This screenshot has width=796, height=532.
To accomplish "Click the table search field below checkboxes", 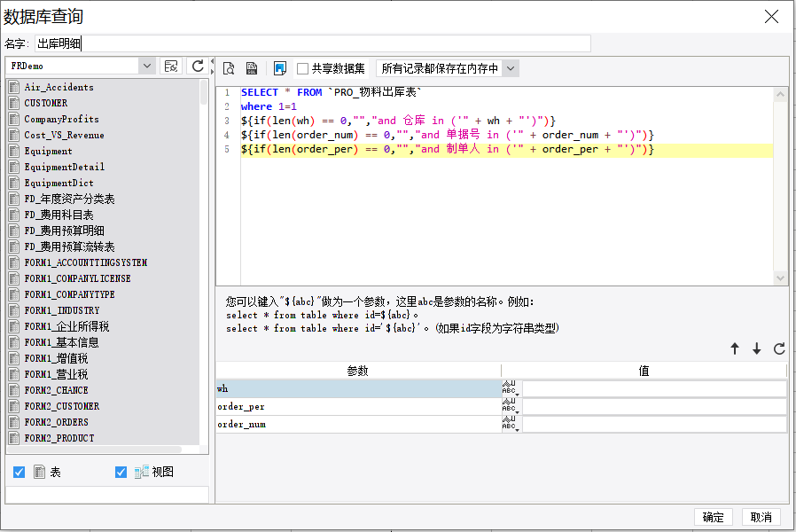I will point(107,495).
